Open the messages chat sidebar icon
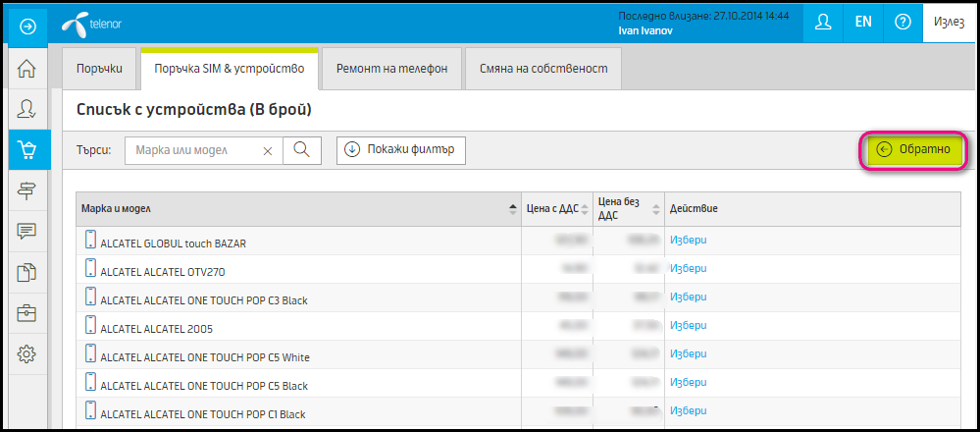 (x=26, y=232)
